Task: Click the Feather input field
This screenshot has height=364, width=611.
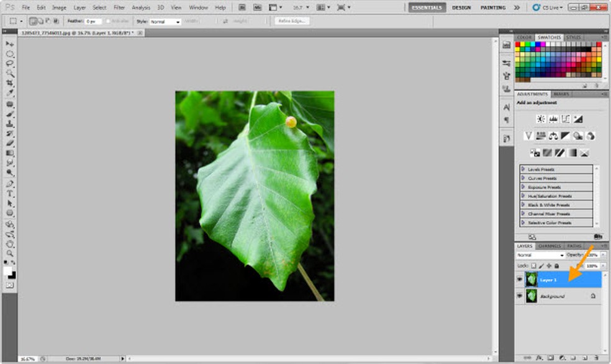Action: coord(94,21)
